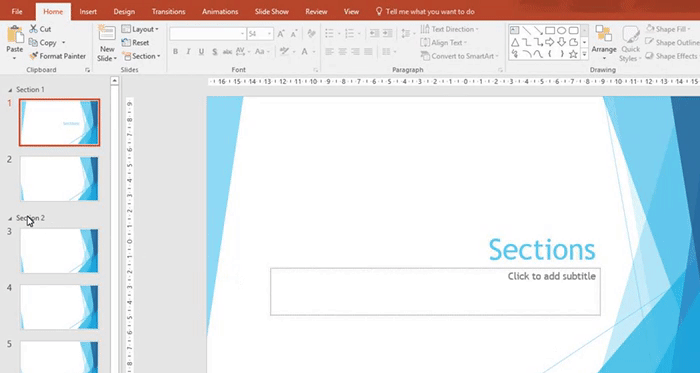Select the Format Painter tool
Viewport: 700px width, 373px height.
(x=58, y=56)
